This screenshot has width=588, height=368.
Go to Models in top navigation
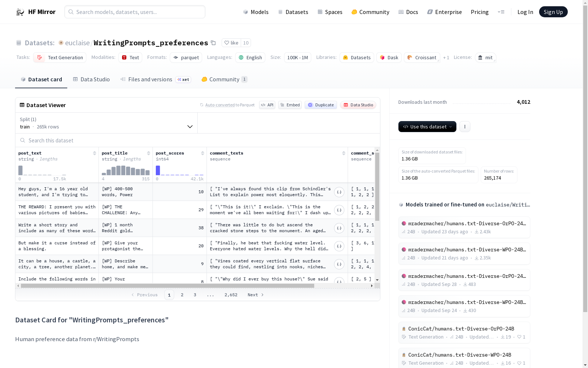coord(256,12)
